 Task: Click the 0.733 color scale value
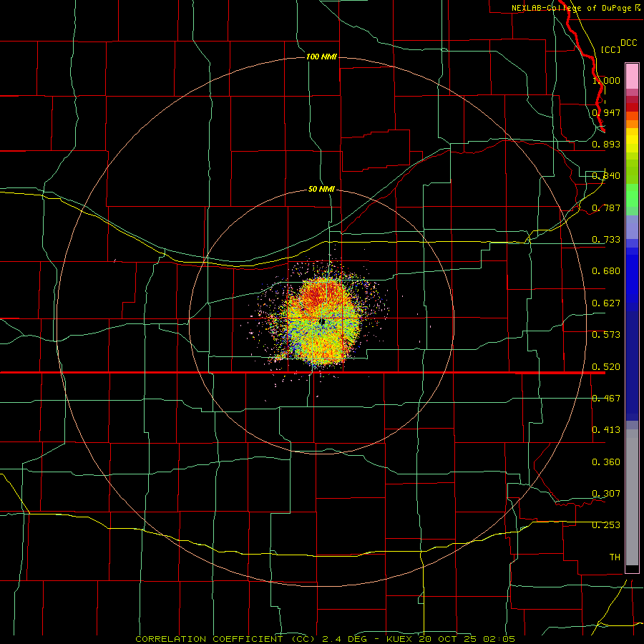(x=606, y=239)
